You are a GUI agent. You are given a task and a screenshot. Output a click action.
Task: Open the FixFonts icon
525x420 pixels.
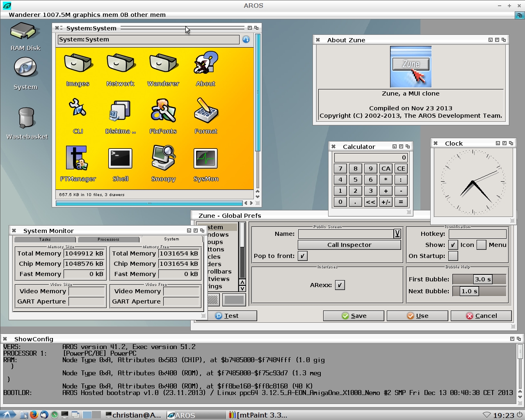point(163,111)
